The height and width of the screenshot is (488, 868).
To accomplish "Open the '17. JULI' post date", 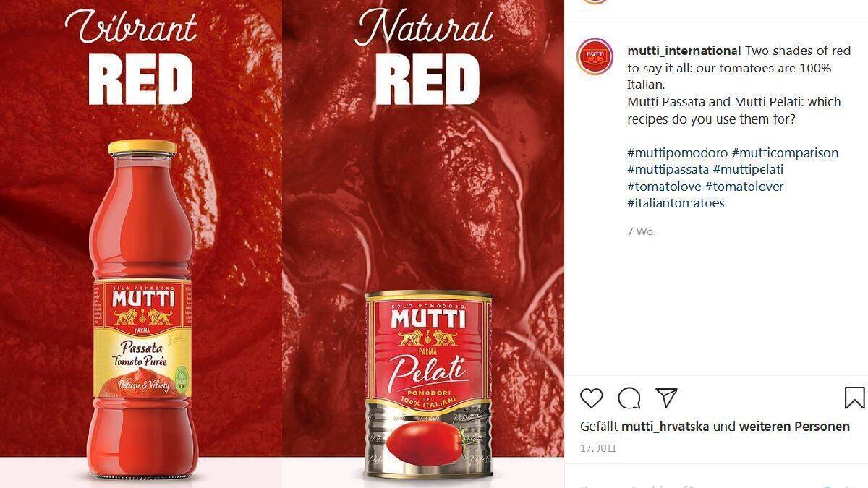I will 598,448.
